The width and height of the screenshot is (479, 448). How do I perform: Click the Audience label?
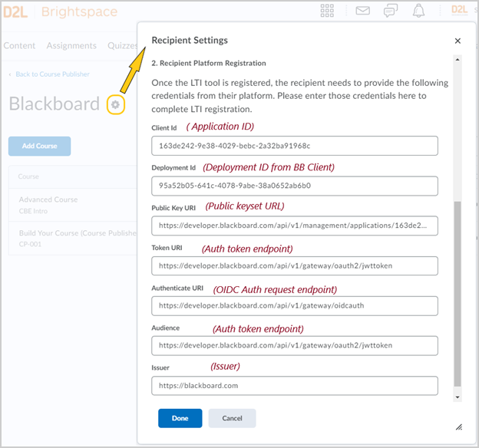(x=166, y=328)
